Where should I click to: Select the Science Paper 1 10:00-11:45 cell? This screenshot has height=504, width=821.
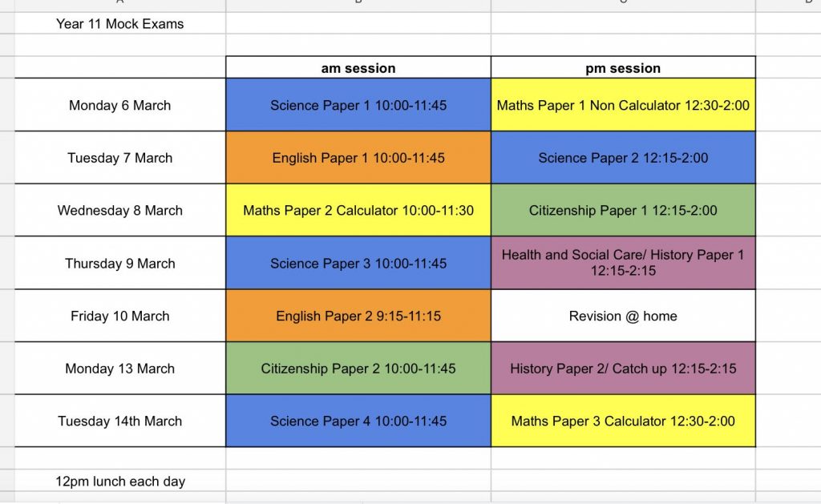pos(358,105)
